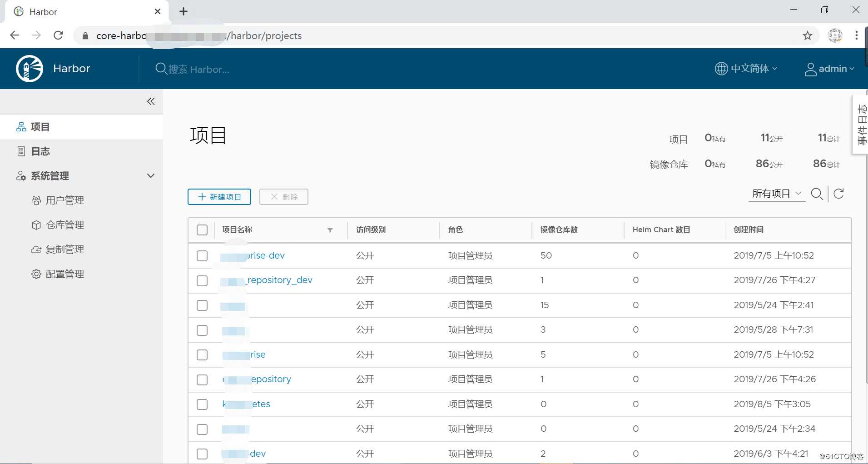The width and height of the screenshot is (868, 464).
Task: Open the 中文简体 language dropdown
Action: 746,69
